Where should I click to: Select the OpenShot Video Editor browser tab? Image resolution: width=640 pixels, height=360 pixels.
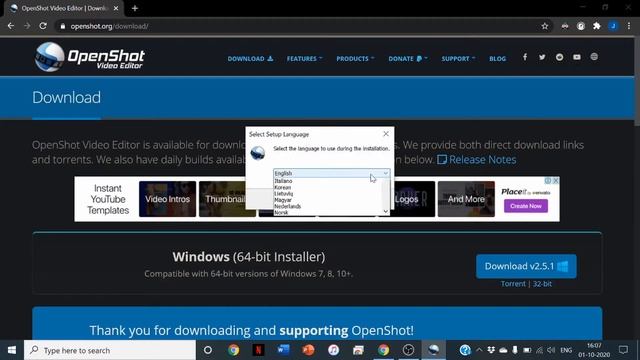tap(64, 8)
